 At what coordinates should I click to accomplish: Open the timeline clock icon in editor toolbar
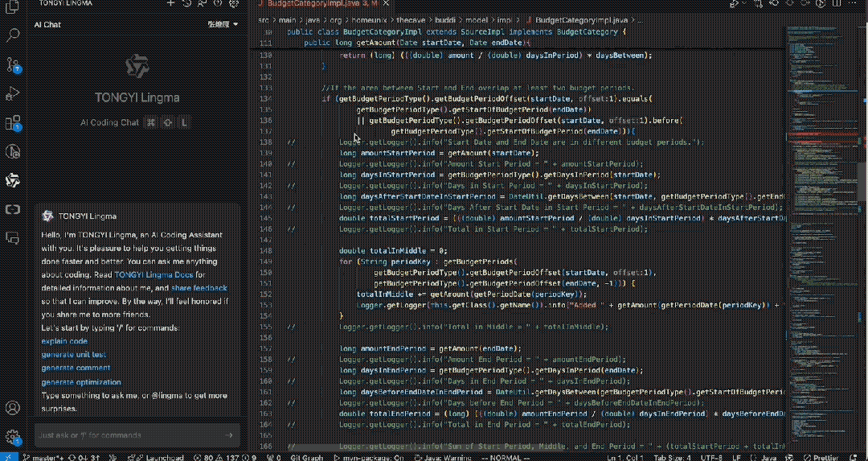821,3
